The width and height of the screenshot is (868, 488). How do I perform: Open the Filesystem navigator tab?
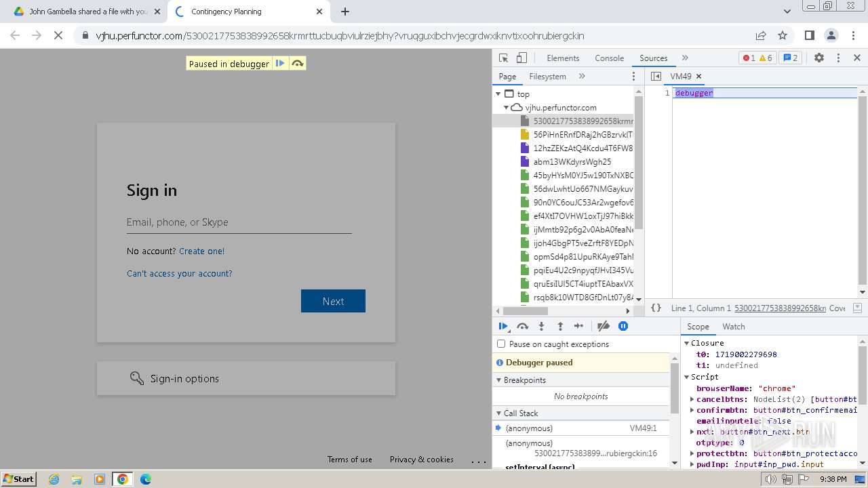click(x=547, y=77)
